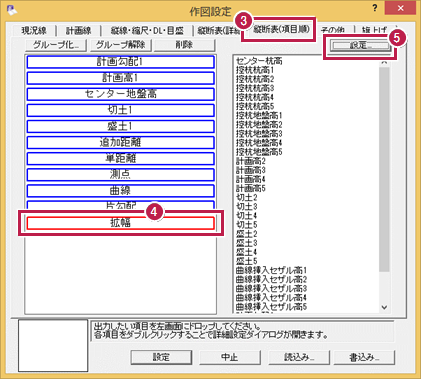Screen dimensions: 421x379
Task: Click the 削除 button
Action: click(184, 45)
